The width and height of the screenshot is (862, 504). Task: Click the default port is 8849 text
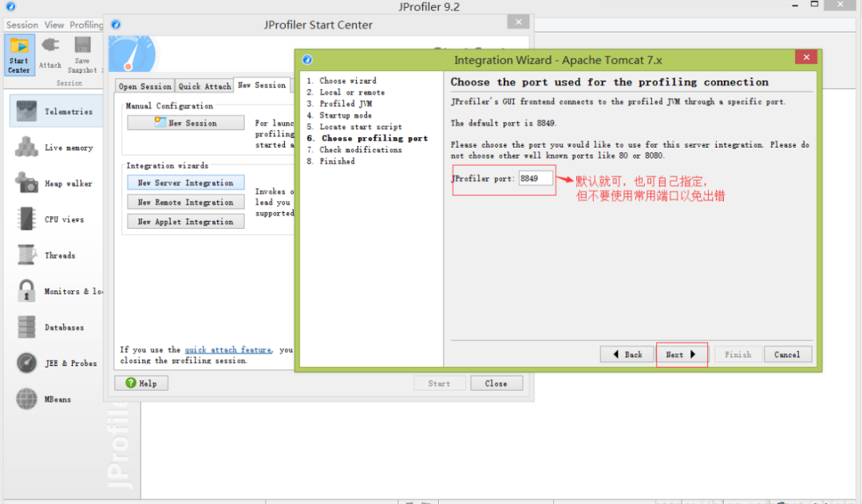coord(504,123)
